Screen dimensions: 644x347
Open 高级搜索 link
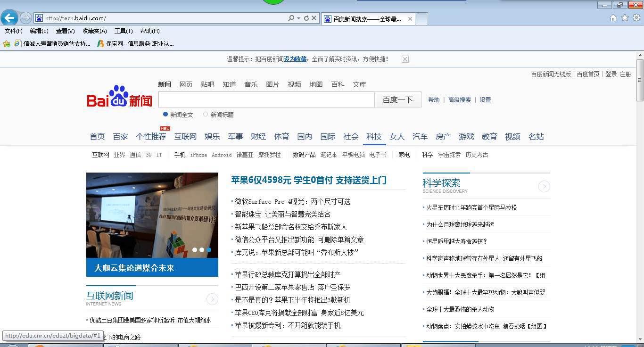point(460,99)
